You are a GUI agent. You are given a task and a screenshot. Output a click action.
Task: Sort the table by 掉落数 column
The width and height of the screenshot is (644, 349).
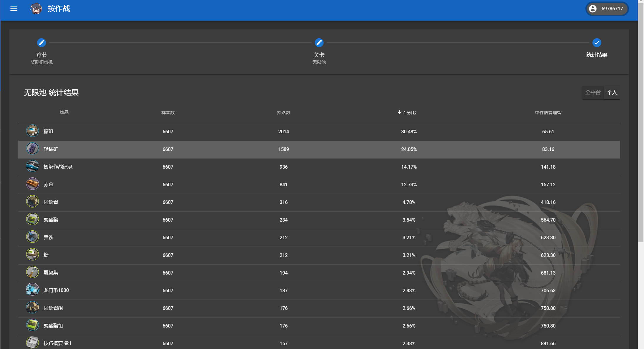(284, 112)
